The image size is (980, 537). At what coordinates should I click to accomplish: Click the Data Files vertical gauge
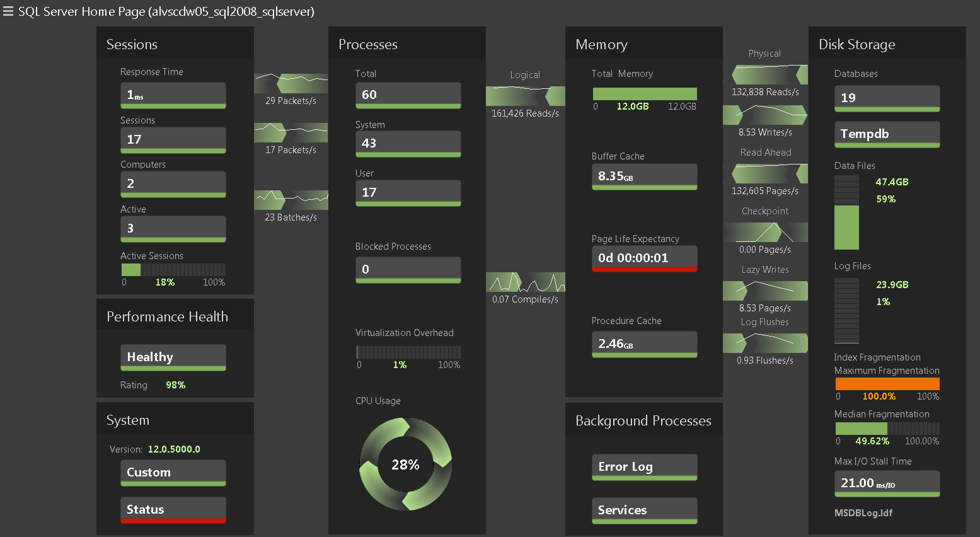[846, 212]
